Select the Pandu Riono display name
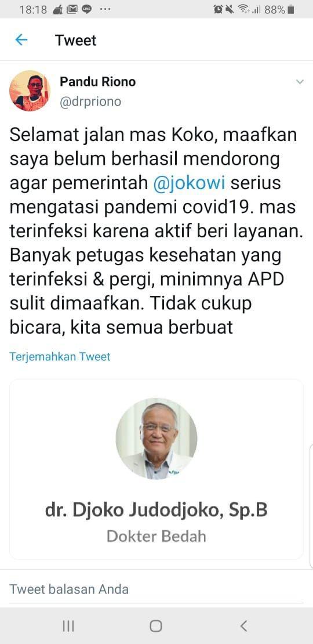The image size is (313, 644). (97, 81)
